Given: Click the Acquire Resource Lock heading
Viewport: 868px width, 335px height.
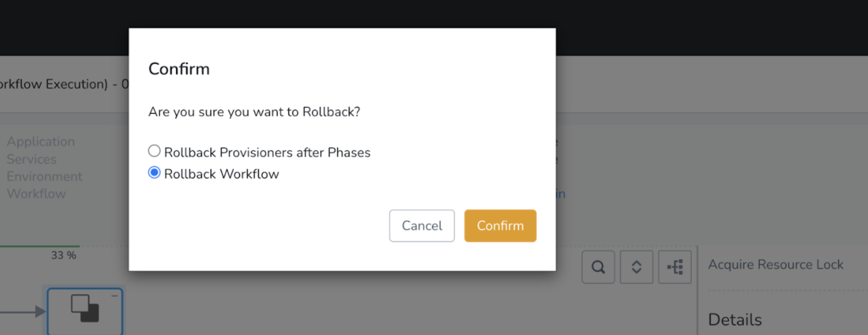Looking at the screenshot, I should pyautogui.click(x=776, y=265).
